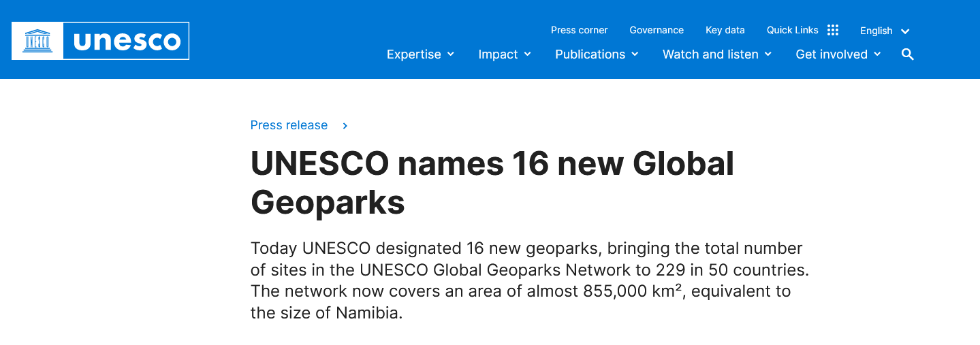Expand the Impact dropdown arrow
The image size is (980, 345).
tap(527, 54)
